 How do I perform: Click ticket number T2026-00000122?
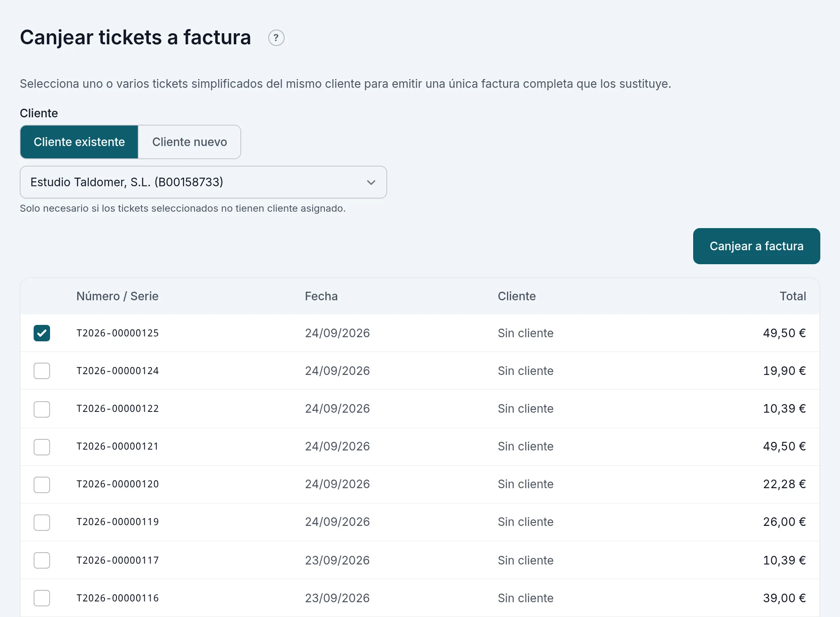pos(117,409)
